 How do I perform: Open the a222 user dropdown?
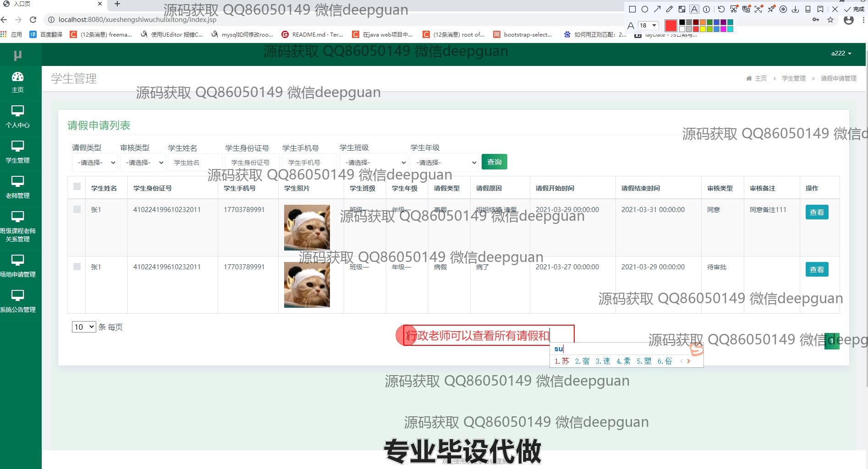pos(841,53)
